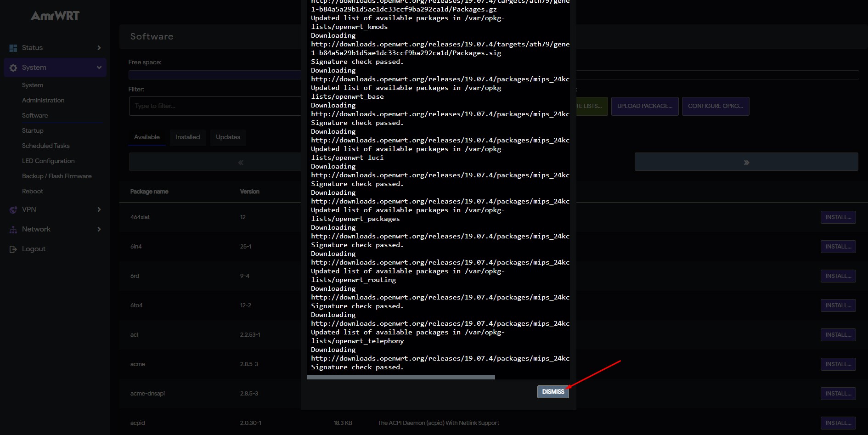The image size is (868, 435).
Task: Switch to the Installed packages tab
Action: pos(188,137)
